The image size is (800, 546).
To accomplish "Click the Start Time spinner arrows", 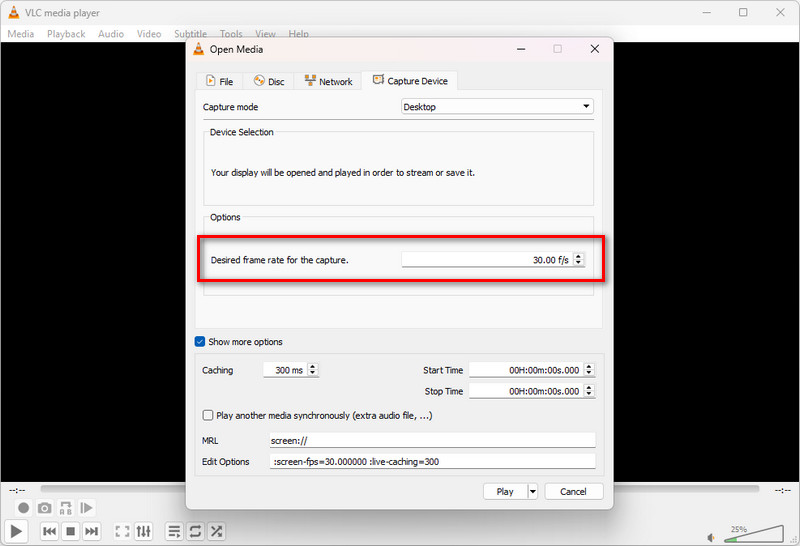I will [589, 370].
